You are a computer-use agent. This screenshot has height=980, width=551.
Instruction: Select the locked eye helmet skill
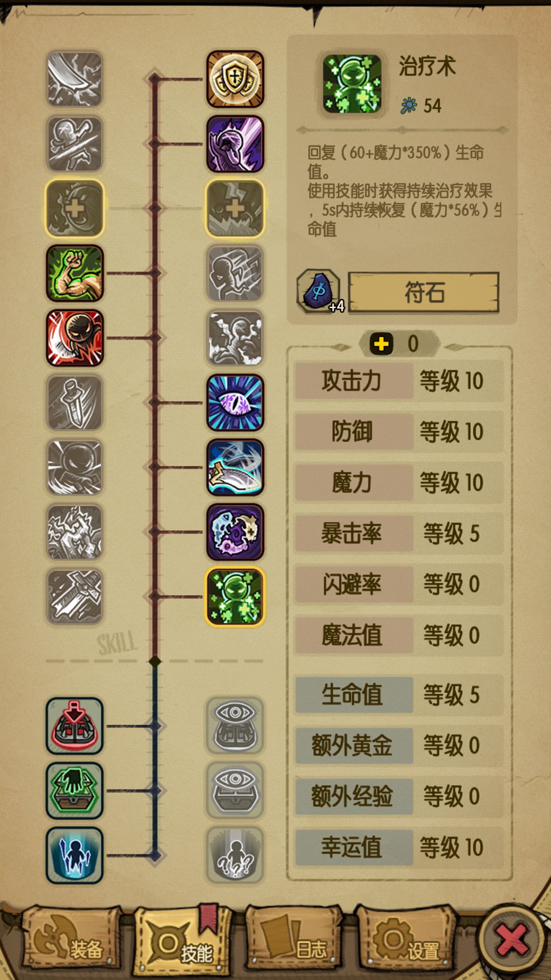(235, 726)
